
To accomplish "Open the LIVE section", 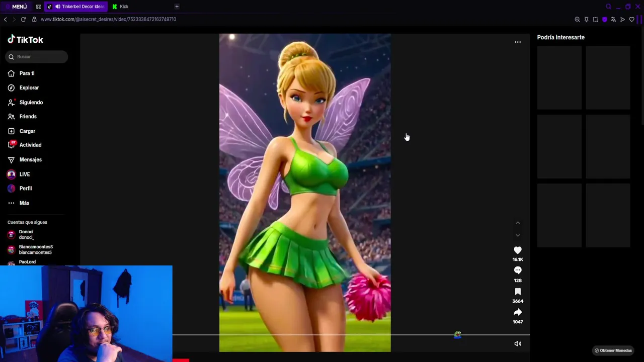I will [24, 174].
